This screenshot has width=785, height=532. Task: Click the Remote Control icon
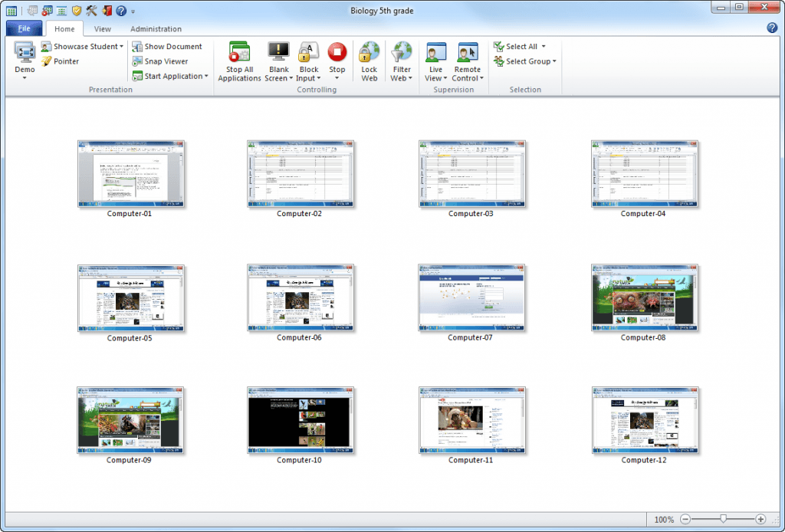[x=467, y=52]
